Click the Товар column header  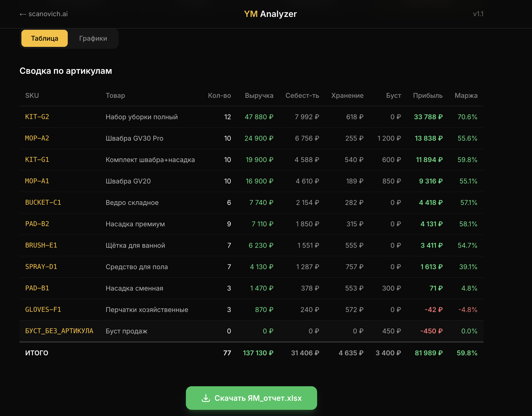tap(115, 95)
